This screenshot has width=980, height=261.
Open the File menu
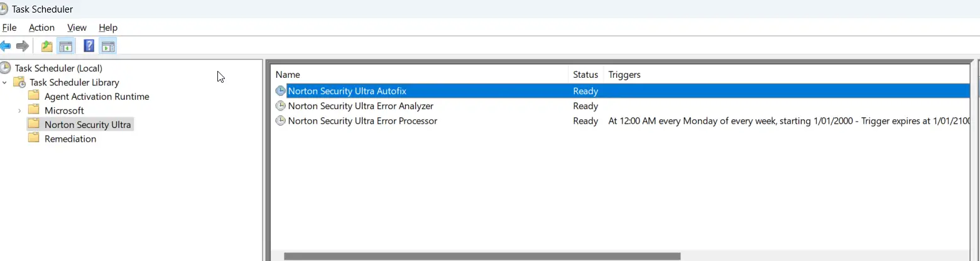(9, 28)
